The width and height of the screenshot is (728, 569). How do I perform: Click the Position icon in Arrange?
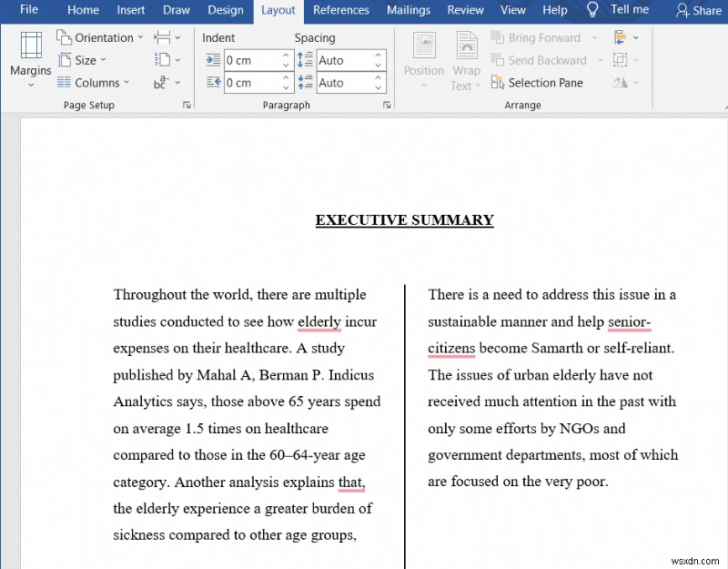coord(423,57)
